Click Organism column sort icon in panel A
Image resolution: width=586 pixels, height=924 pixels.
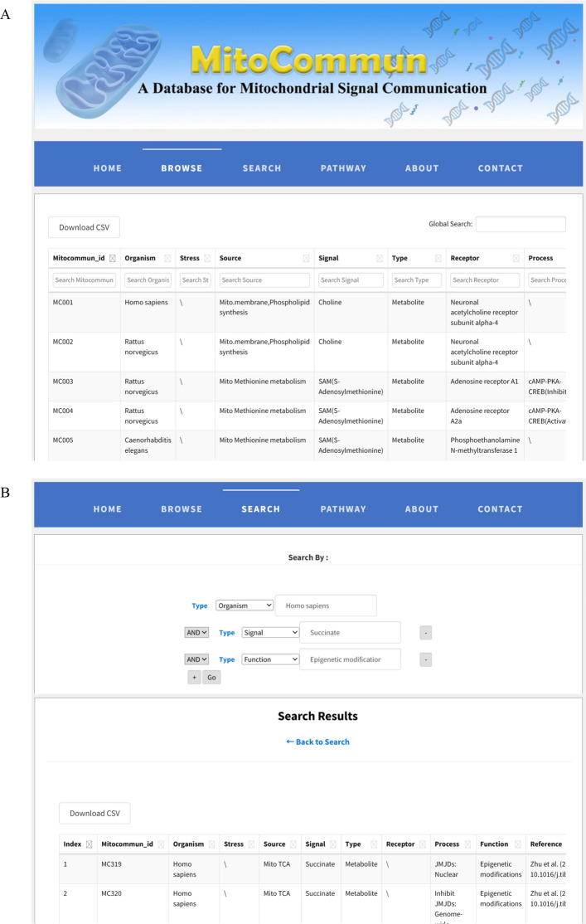pos(167,258)
